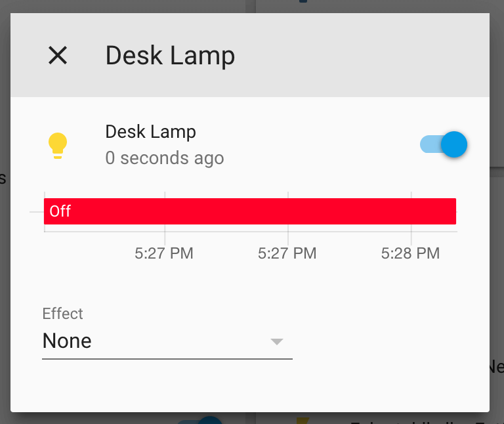Image resolution: width=504 pixels, height=424 pixels.
Task: Click the gray dialog header bar
Action: pyautogui.click(x=361, y=55)
